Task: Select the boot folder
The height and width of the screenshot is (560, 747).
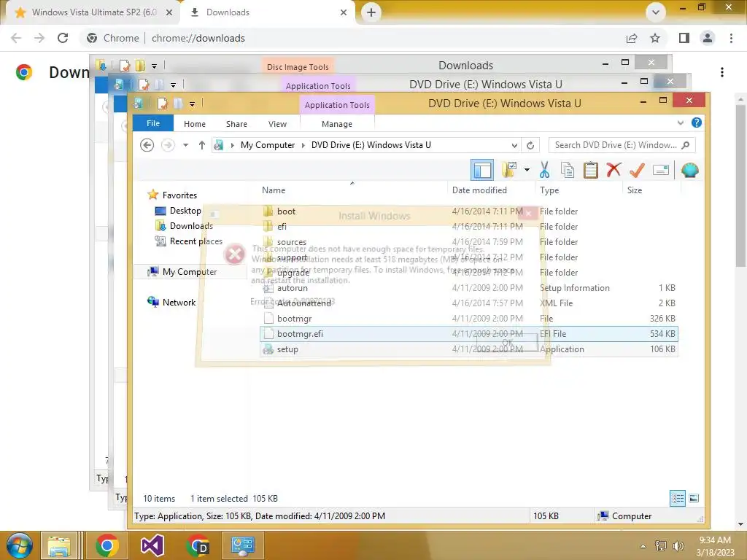Action: coord(286,211)
